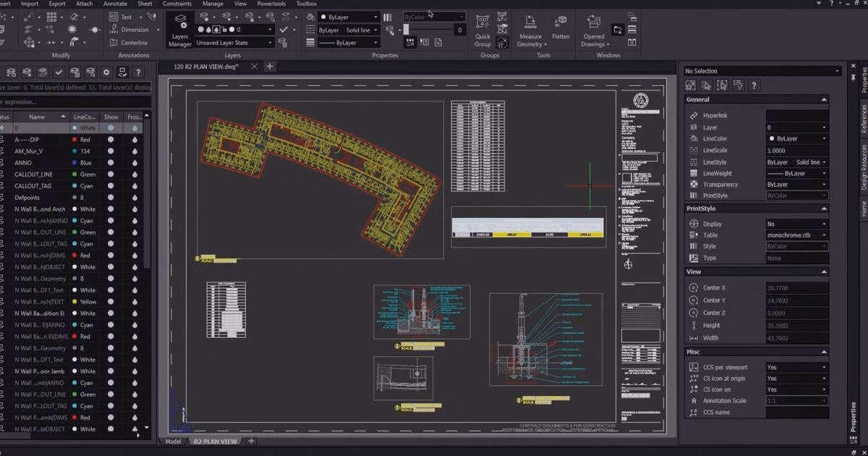Toggle Show for the A-----DIP layer
The width and height of the screenshot is (868, 456).
click(x=111, y=140)
